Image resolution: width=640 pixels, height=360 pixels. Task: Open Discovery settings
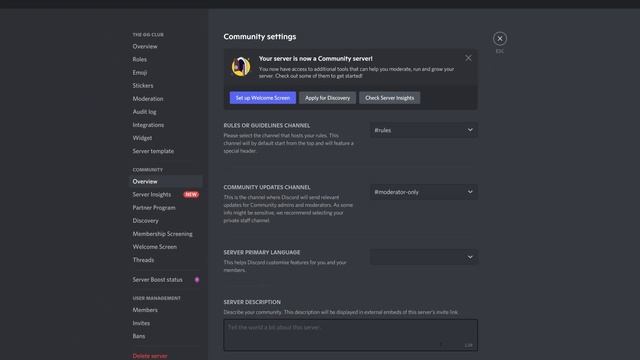[145, 220]
